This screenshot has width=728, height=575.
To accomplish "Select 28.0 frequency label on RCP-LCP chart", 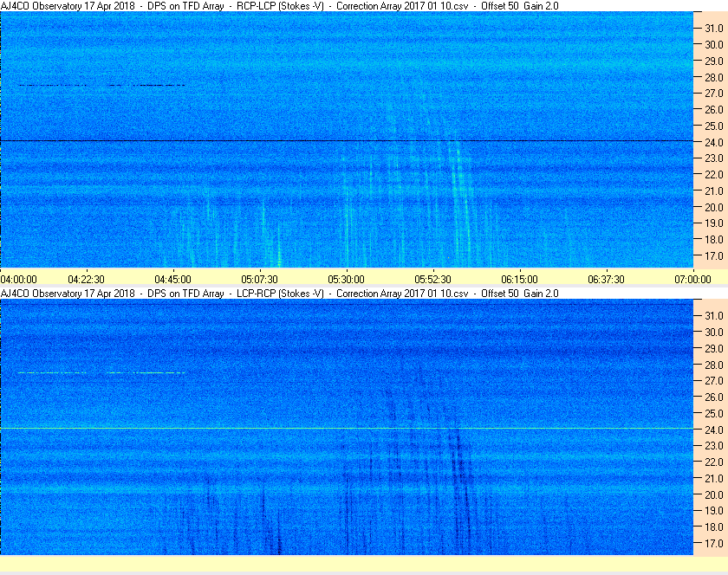I will (x=714, y=77).
